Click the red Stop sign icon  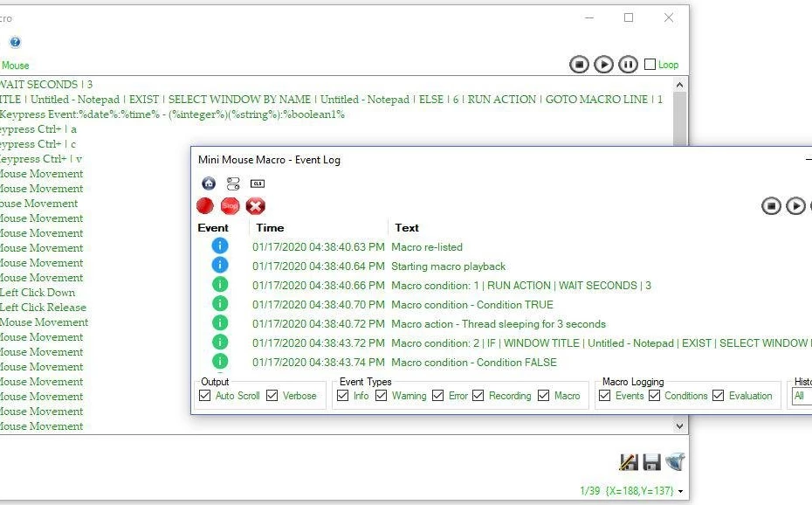pos(231,206)
